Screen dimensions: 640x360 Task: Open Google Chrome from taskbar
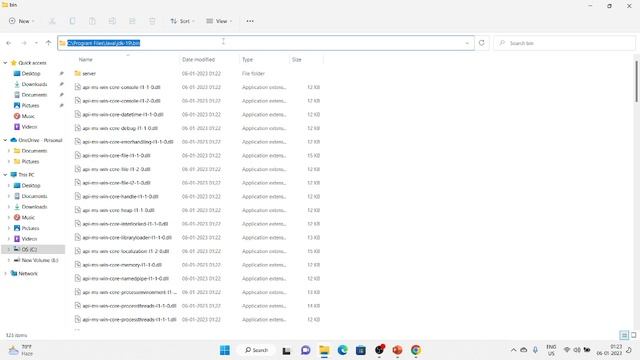point(416,350)
